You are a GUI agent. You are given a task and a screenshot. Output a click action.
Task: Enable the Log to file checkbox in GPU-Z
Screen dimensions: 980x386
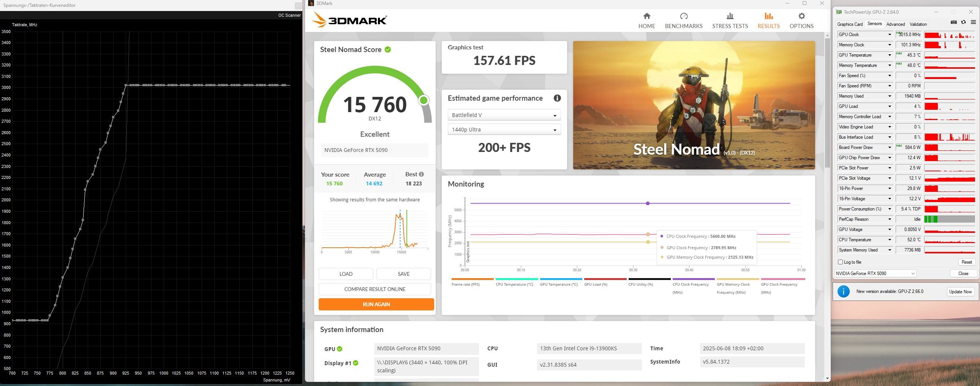click(840, 262)
